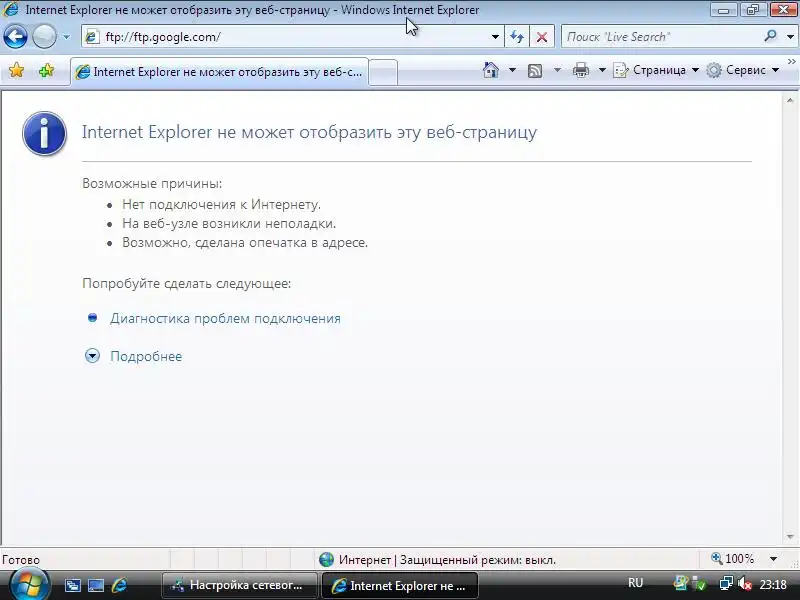The width and height of the screenshot is (800, 600).
Task: Click the greyed Forward navigation button
Action: 44,37
